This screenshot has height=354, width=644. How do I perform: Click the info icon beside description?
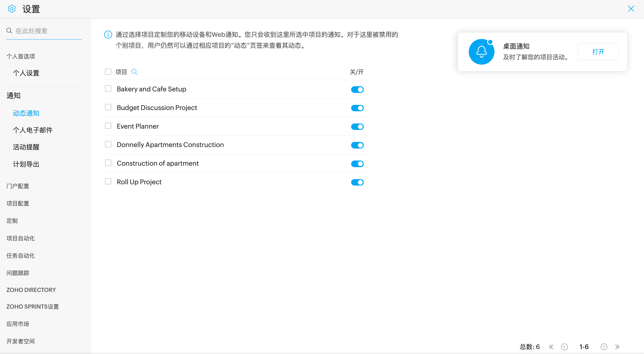point(108,35)
